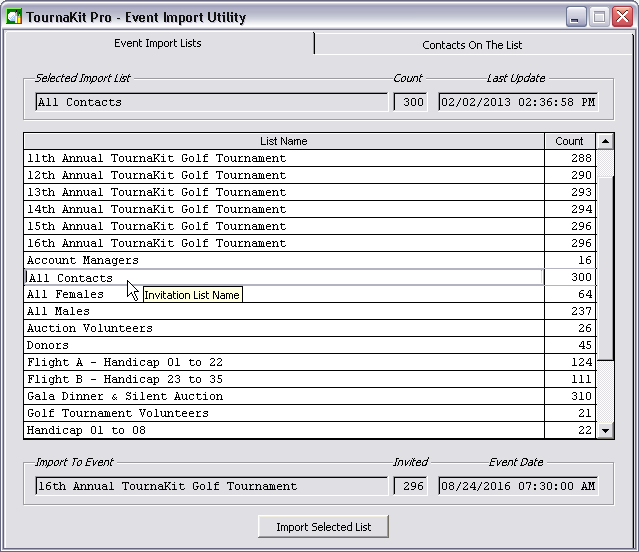Viewport: 639px width, 552px height.
Task: Select the Account Managers list
Action: pyautogui.click(x=284, y=260)
